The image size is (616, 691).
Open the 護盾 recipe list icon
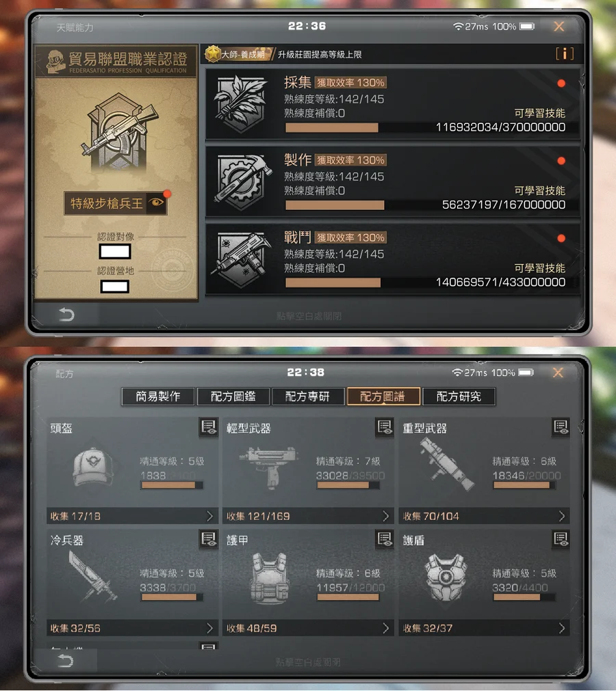[561, 539]
